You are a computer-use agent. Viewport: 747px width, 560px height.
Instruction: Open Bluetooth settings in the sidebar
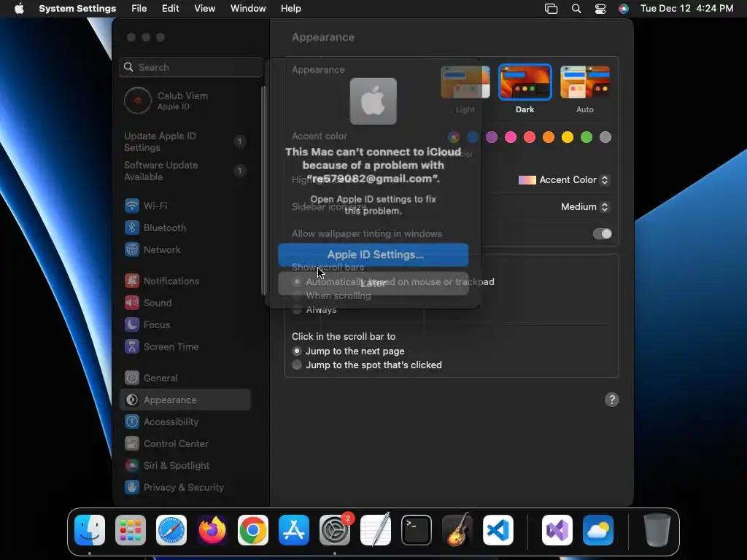[x=185, y=227]
